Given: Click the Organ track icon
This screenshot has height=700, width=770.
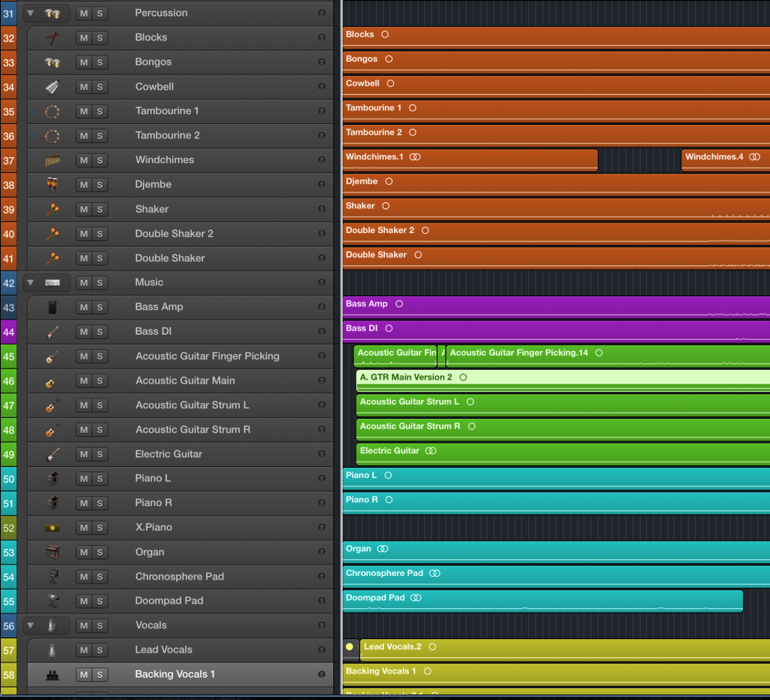Looking at the screenshot, I should 53,552.
